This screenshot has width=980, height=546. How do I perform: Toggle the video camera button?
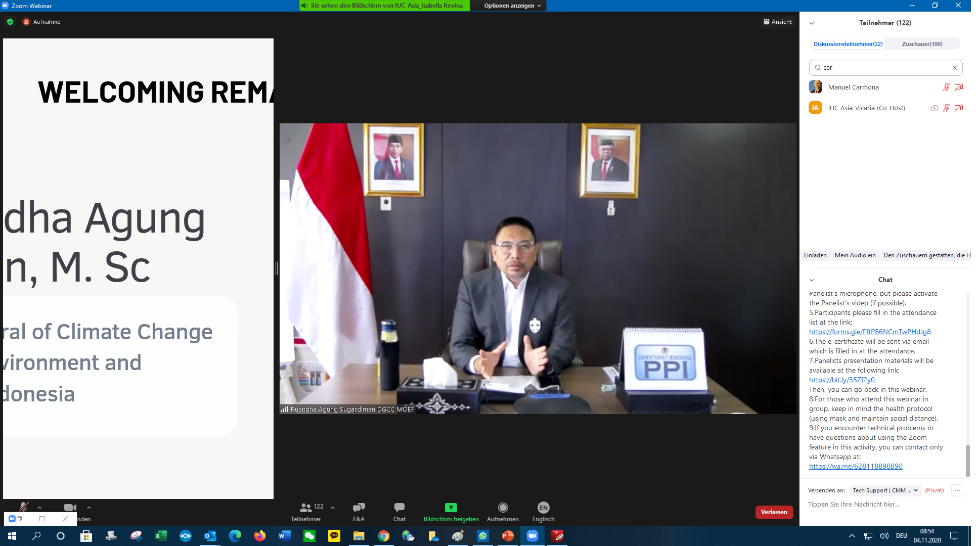[x=69, y=507]
